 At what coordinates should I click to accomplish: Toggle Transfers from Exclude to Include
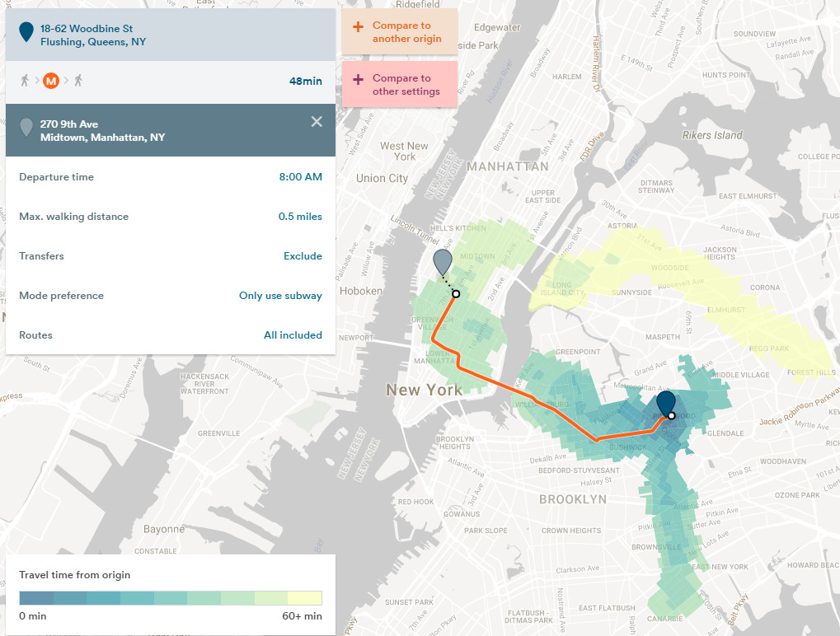[x=303, y=255]
